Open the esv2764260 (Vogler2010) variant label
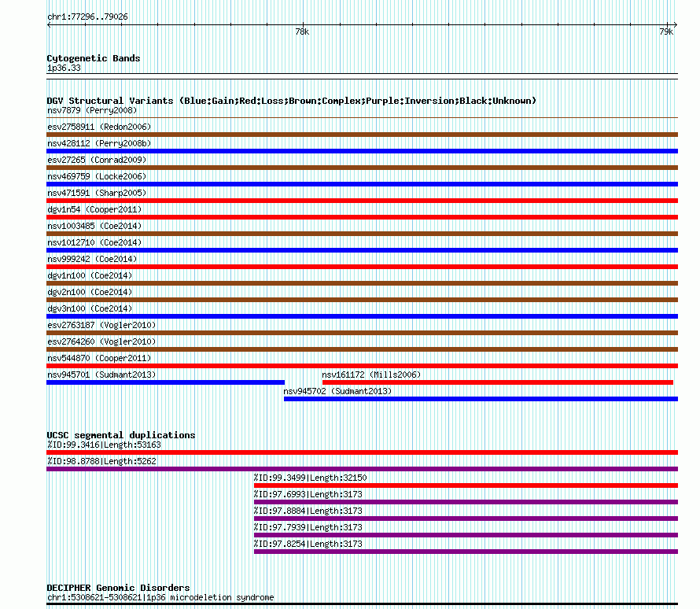Viewport: 700px width, 609px height. click(x=101, y=341)
